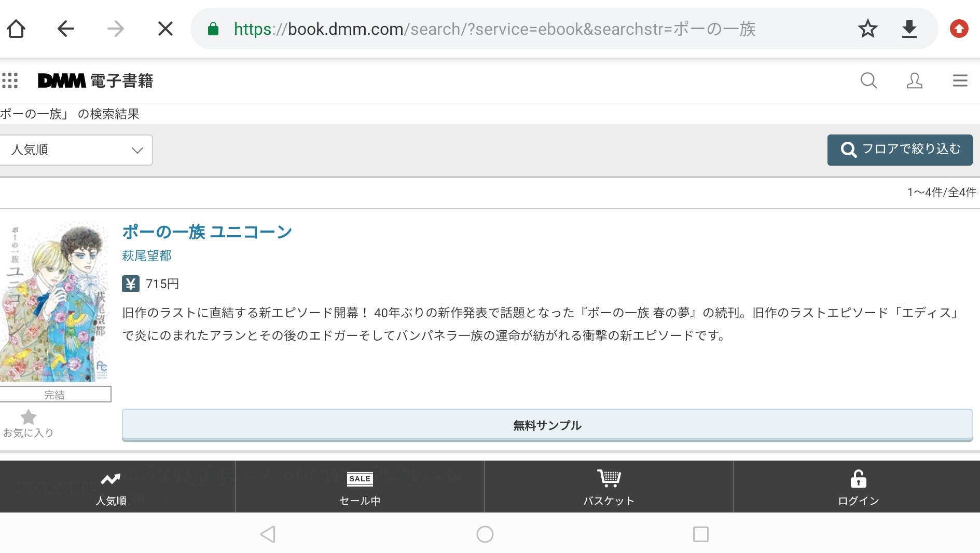Tap the search magnifier icon in header
The image size is (980, 553).
868,80
